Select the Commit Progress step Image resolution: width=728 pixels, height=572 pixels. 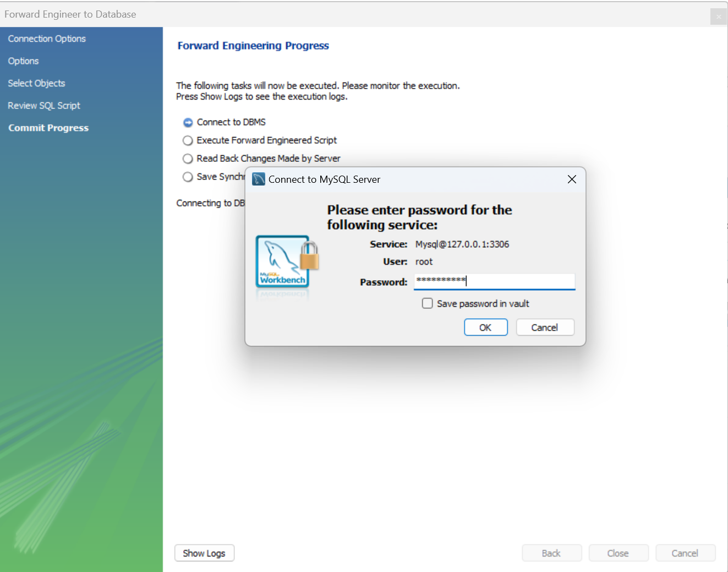[48, 128]
